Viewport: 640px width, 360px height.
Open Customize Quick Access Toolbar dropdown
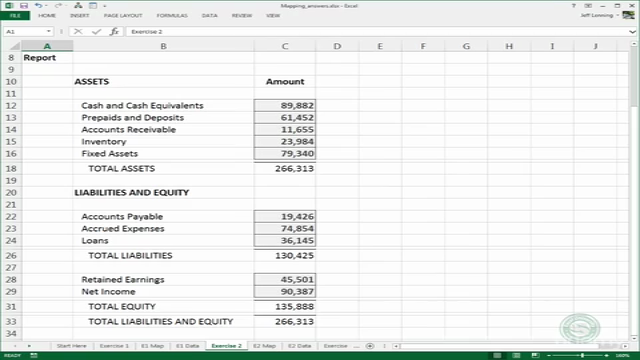coord(104,6)
